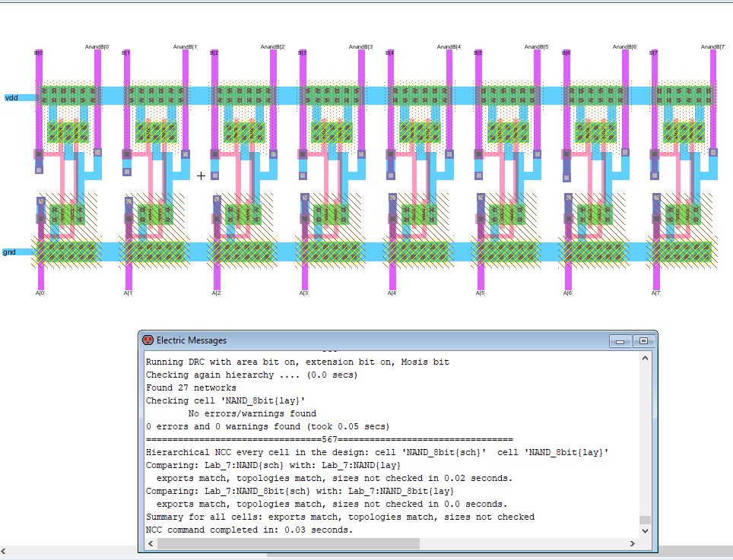
Task: Select the A[7] export label
Action: [656, 293]
